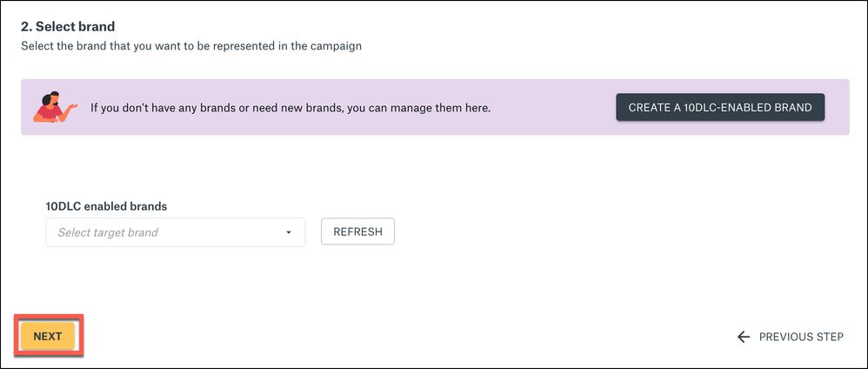Click the left arrow beside Previous Step
Screen dimensions: 868x369
click(743, 337)
